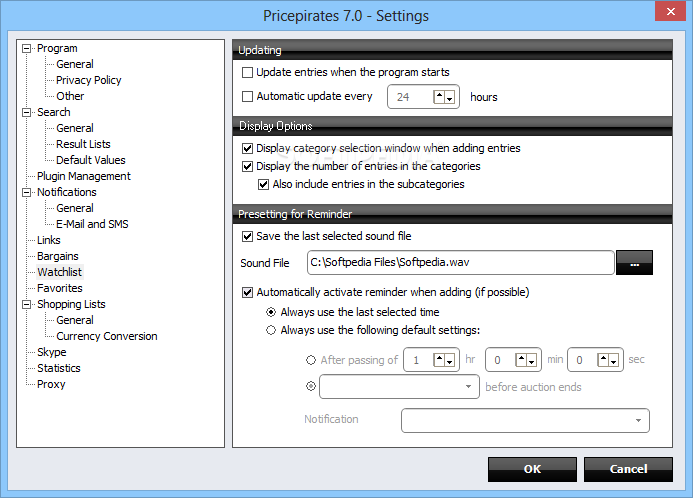Browse for sound file with ellipsis button
The width and height of the screenshot is (693, 498).
pyautogui.click(x=634, y=263)
